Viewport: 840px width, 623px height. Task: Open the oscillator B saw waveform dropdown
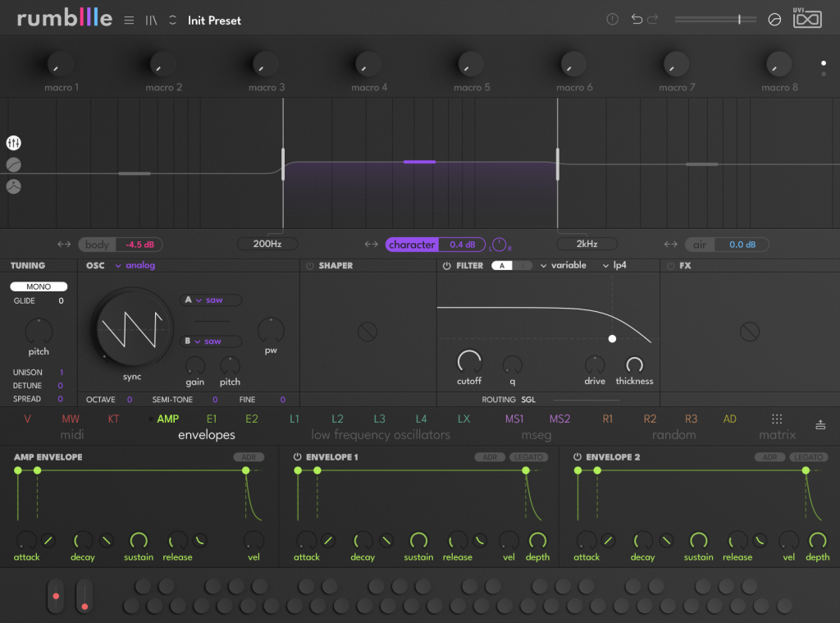point(211,341)
